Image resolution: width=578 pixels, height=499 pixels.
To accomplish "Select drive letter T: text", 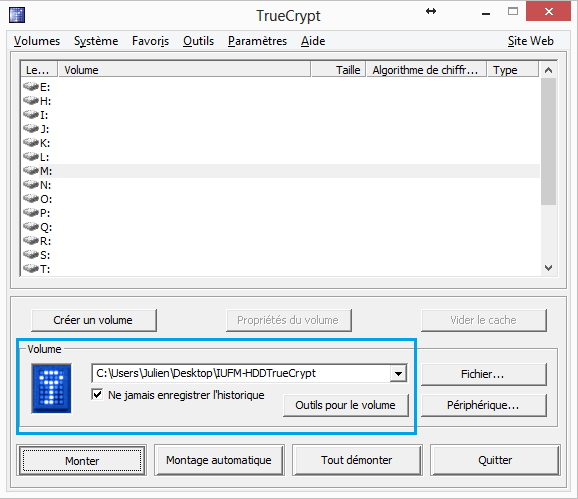I will point(45,269).
